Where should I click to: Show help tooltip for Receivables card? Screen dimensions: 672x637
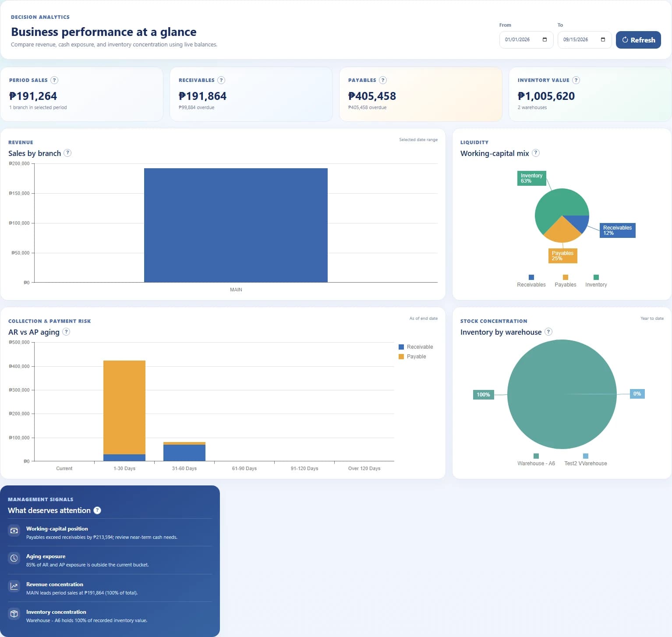point(221,80)
